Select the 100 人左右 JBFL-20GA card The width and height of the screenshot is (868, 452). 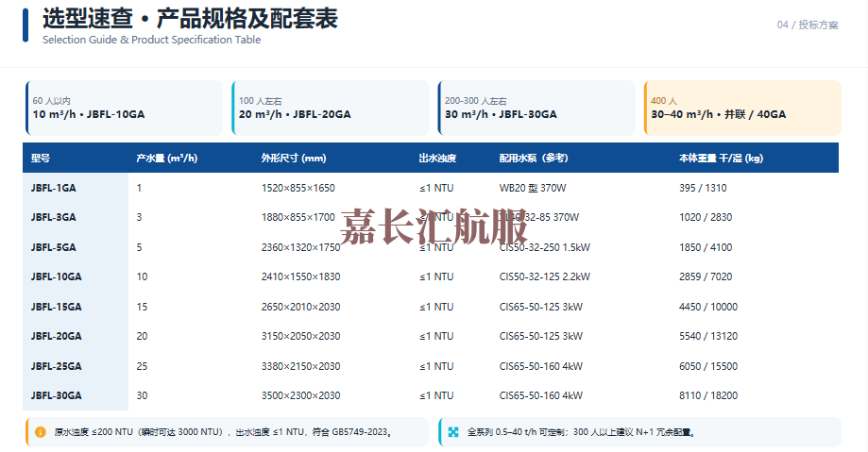pyautogui.click(x=331, y=108)
